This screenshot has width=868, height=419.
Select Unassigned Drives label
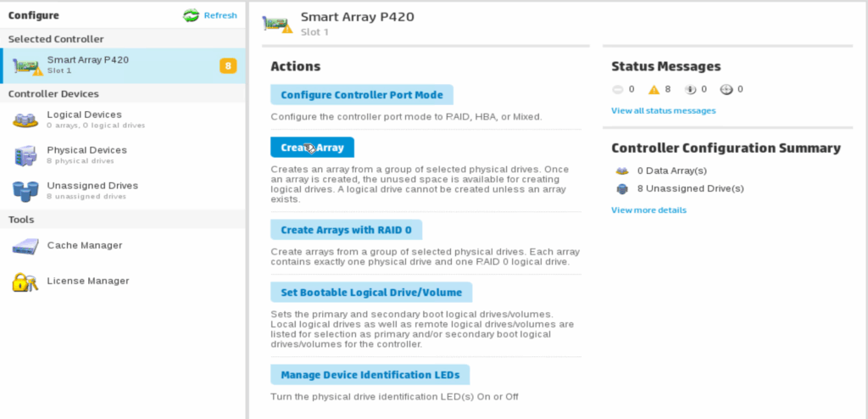[x=92, y=186]
